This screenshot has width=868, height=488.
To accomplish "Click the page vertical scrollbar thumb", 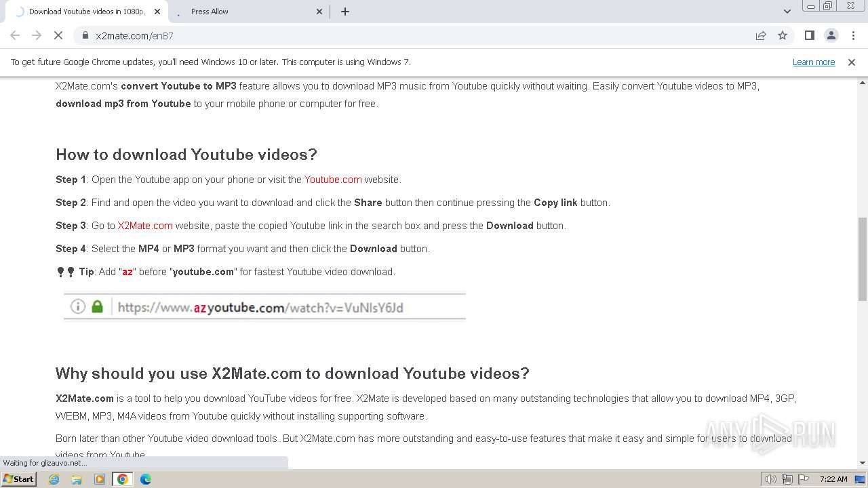I will pos(863,259).
